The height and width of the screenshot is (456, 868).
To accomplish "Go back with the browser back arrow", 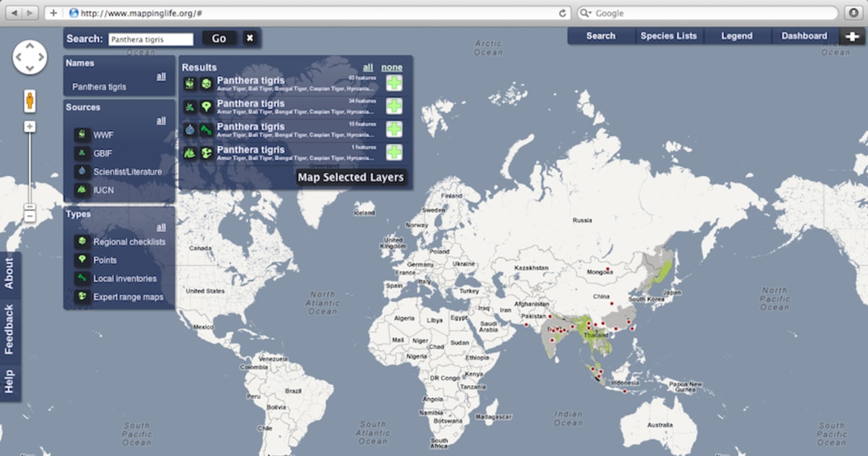I will (13, 13).
